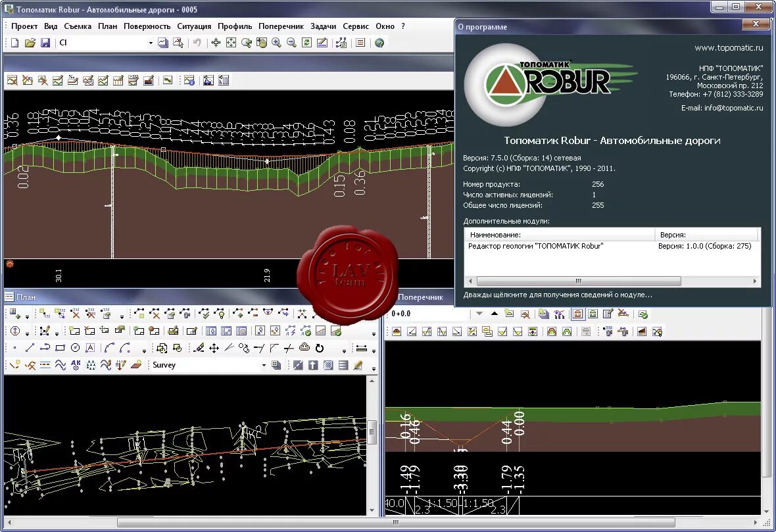
Task: Expand overflow arrow of draw tools row
Action: click(x=374, y=351)
